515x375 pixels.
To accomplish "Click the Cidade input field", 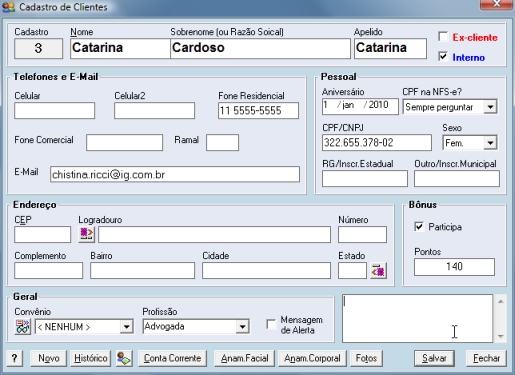I will pos(266,271).
